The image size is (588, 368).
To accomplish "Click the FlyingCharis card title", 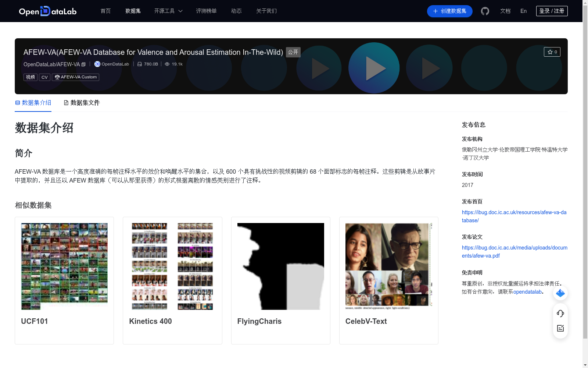I will coord(259,321).
